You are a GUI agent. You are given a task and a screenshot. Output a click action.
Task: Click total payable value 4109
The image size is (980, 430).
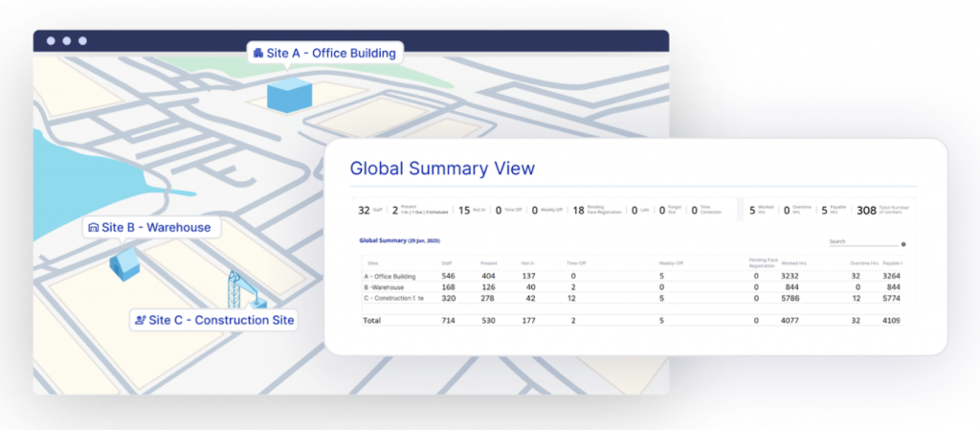tap(892, 320)
